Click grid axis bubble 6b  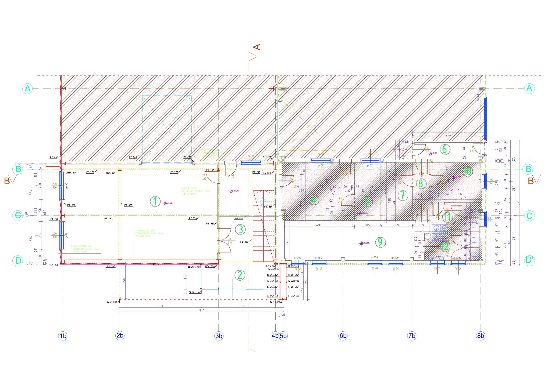coord(343,336)
